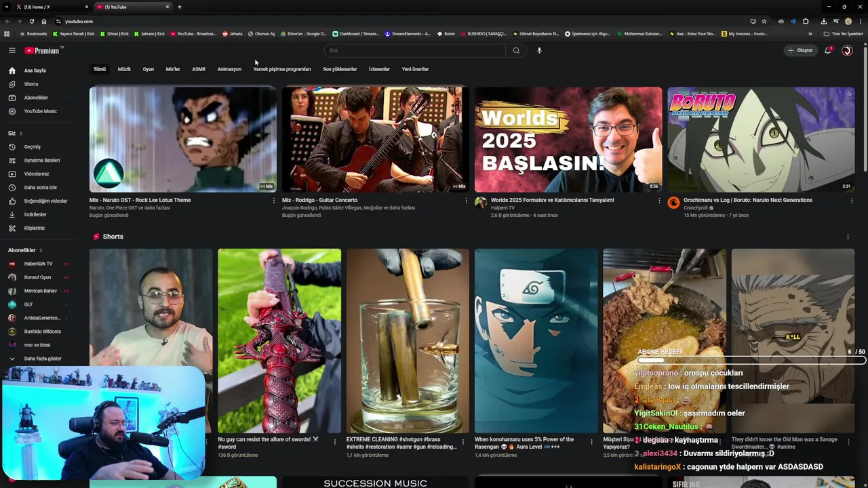Select the Müzik filter chip
Screen dimensions: 868x488
point(124,69)
